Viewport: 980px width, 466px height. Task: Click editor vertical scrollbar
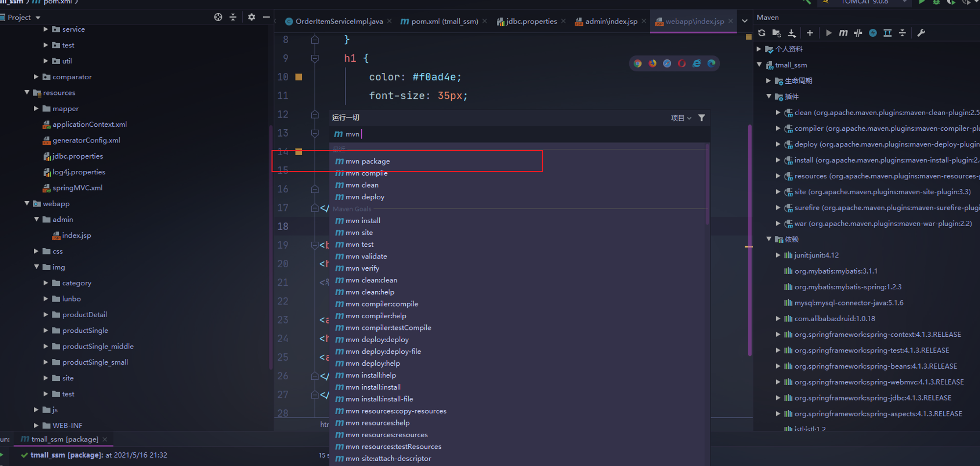coord(750,240)
